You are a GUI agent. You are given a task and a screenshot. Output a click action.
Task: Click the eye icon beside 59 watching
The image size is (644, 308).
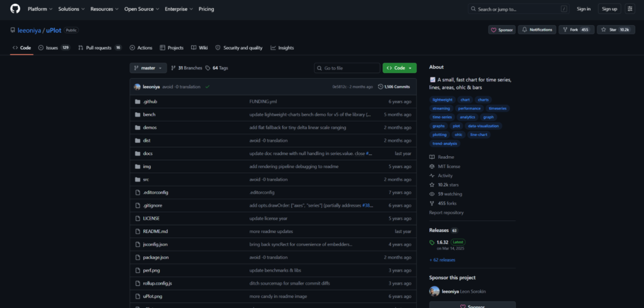coord(431,194)
